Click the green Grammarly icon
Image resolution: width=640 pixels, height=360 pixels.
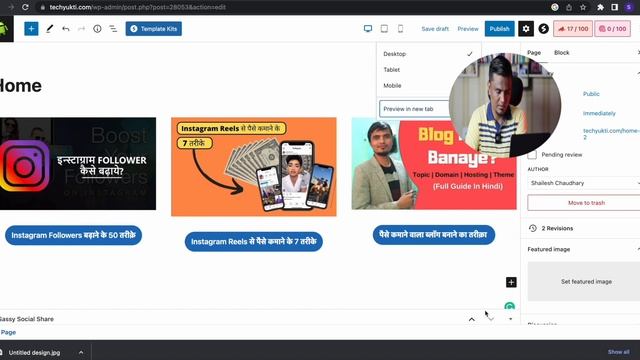point(509,306)
